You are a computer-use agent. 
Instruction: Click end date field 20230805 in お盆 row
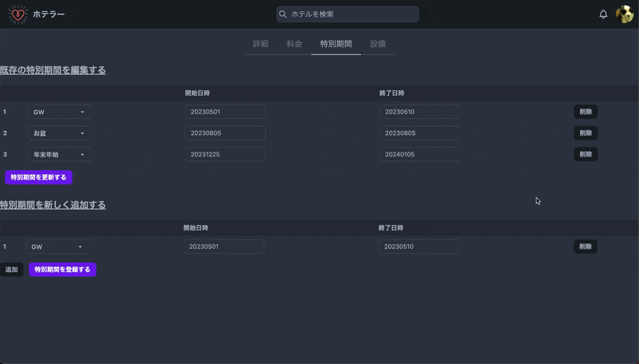click(420, 133)
